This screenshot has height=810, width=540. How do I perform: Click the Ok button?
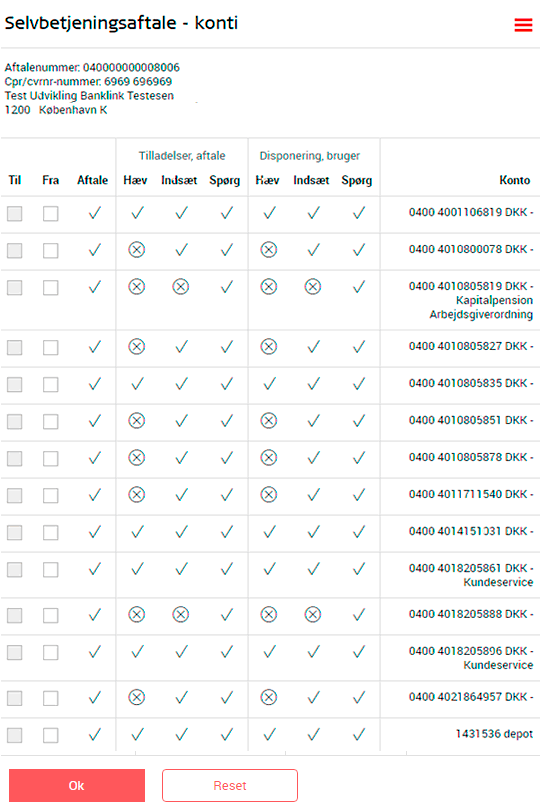click(77, 785)
